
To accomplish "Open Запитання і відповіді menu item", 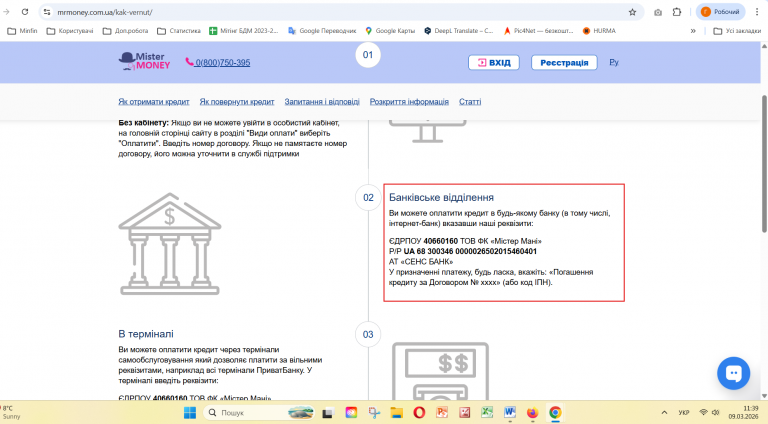I will coord(322,102).
